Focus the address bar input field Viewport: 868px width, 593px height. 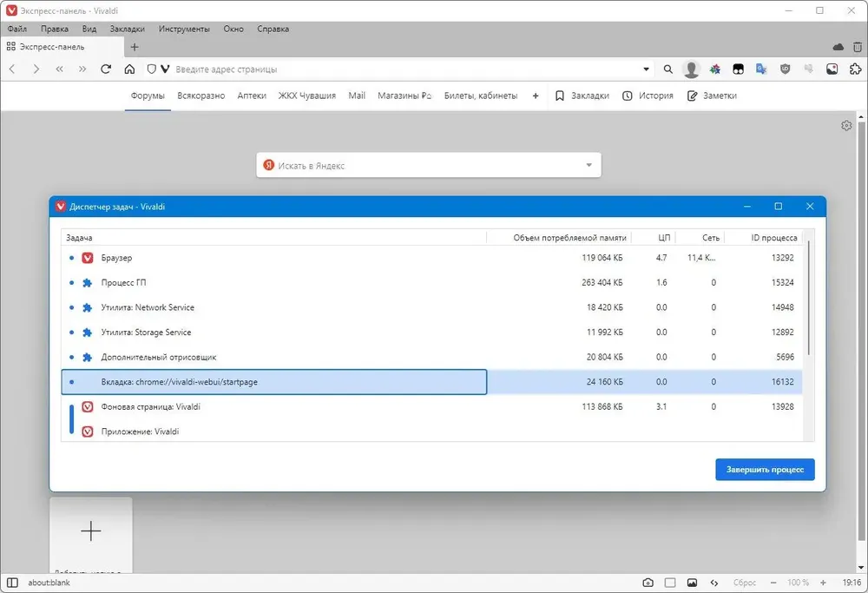[x=407, y=69]
